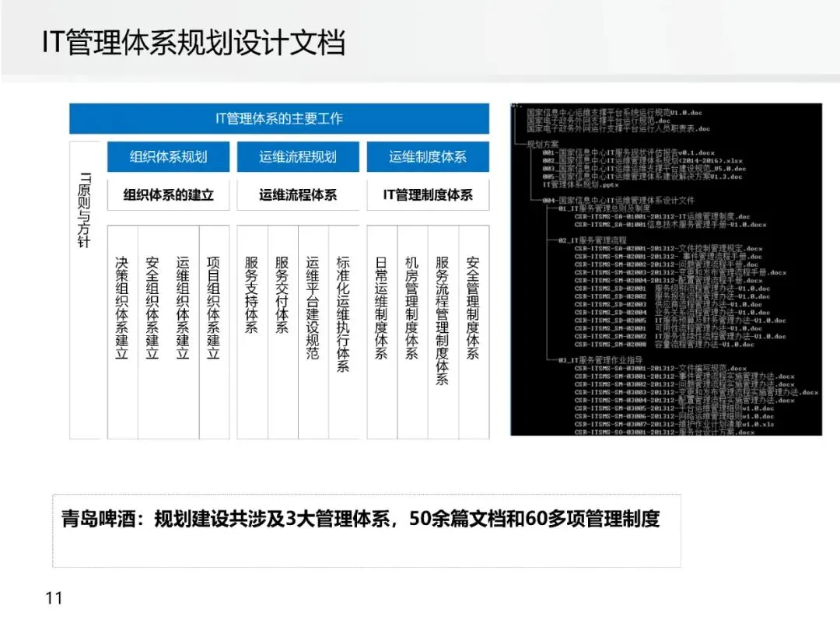The width and height of the screenshot is (840, 630).
Task: Click the blue box "组织体系规划"
Action: coord(168,156)
